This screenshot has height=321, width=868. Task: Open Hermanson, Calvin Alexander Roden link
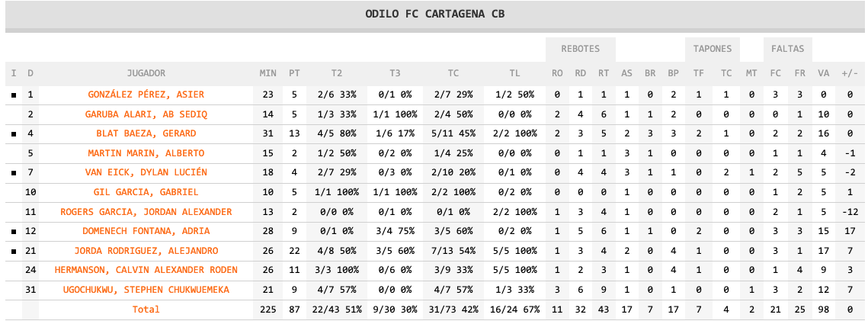coord(146,270)
